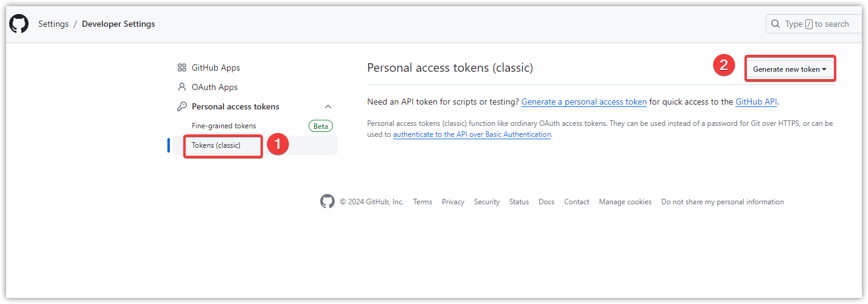Click the search magnifier icon
The width and height of the screenshot is (868, 304).
click(775, 24)
